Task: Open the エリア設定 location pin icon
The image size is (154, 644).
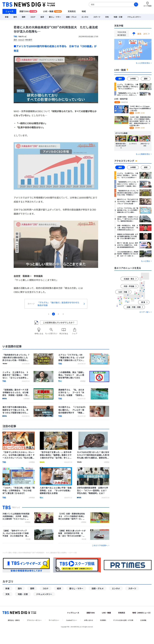Action: coord(147,3)
